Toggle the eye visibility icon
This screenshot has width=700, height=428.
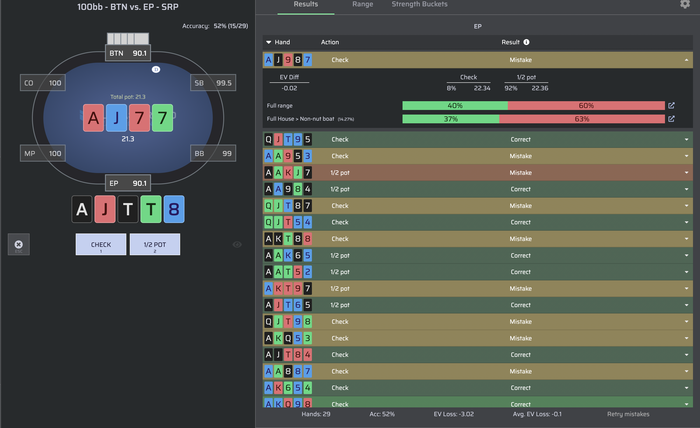tap(237, 245)
